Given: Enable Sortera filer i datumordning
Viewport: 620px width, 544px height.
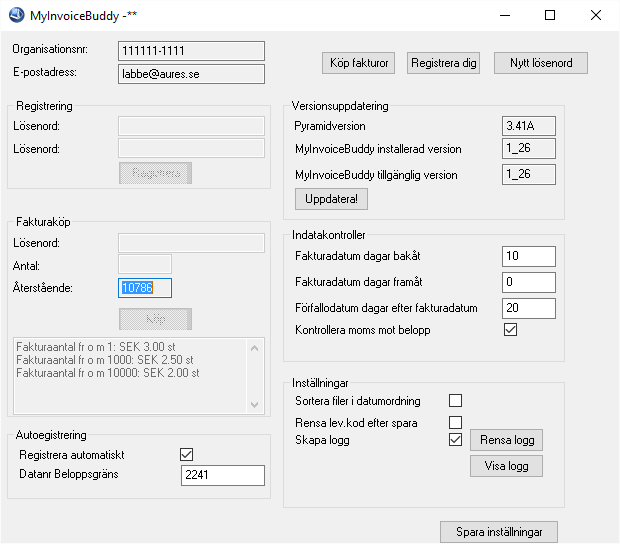Looking at the screenshot, I should [x=456, y=400].
